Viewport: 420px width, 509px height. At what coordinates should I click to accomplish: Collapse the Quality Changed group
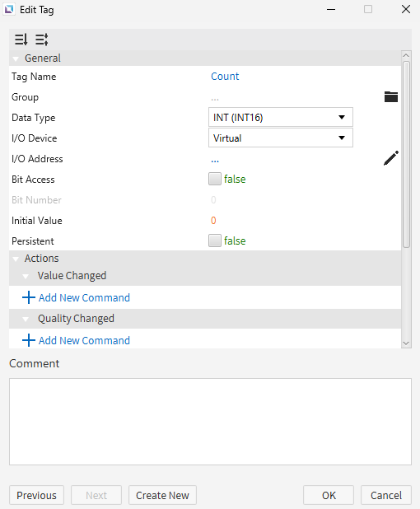(26, 319)
